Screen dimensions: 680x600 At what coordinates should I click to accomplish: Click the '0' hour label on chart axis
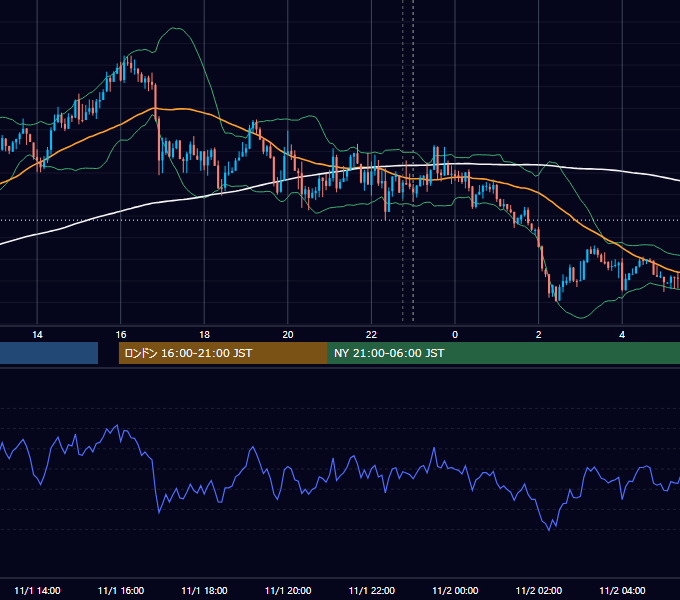click(x=455, y=335)
